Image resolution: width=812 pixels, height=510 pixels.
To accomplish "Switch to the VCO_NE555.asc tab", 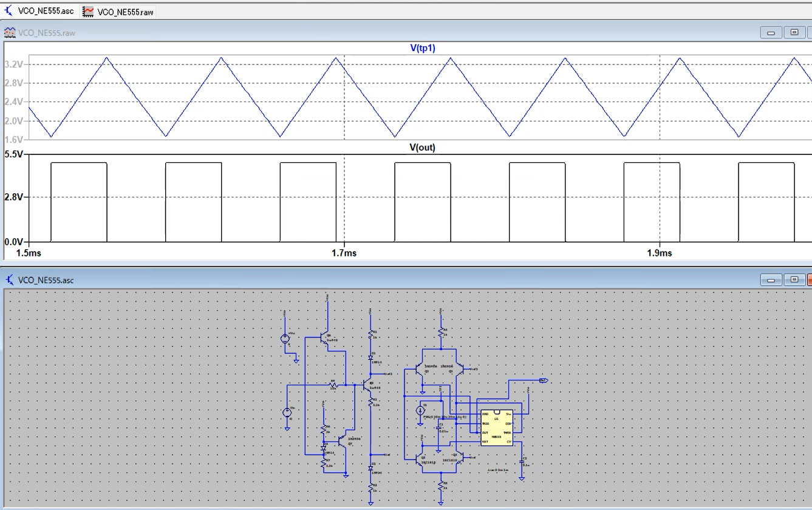I will pyautogui.click(x=40, y=11).
